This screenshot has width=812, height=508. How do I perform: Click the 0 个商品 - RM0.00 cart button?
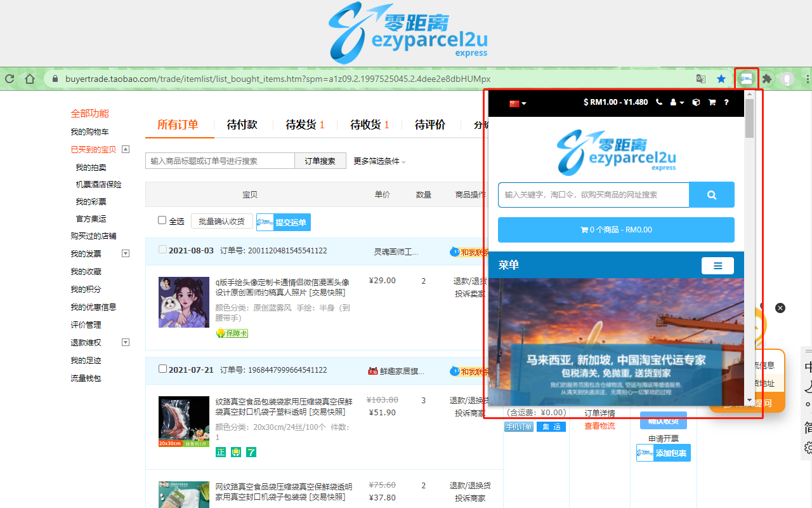click(616, 230)
